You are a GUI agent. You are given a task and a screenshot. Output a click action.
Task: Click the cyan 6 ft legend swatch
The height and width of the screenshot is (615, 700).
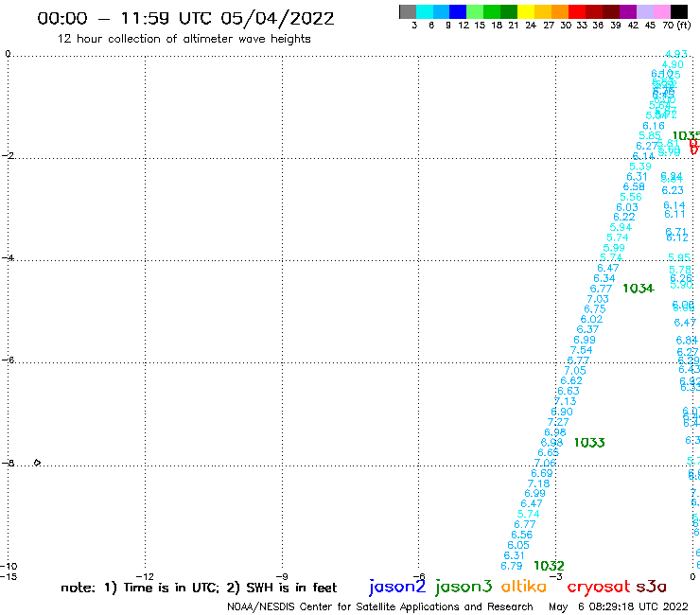(425, 11)
